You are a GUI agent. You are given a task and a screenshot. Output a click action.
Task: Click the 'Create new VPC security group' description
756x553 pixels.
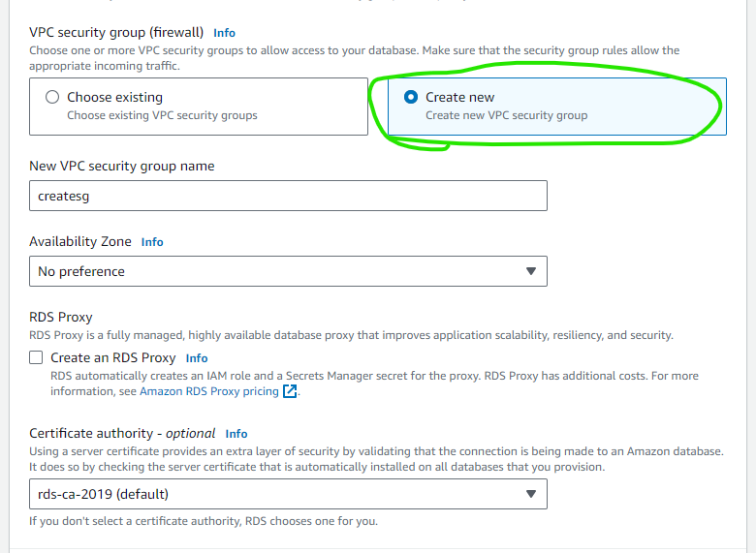tap(506, 115)
